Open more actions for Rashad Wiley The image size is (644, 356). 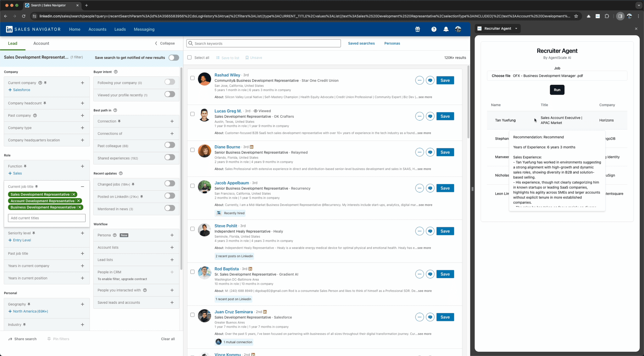[419, 80]
